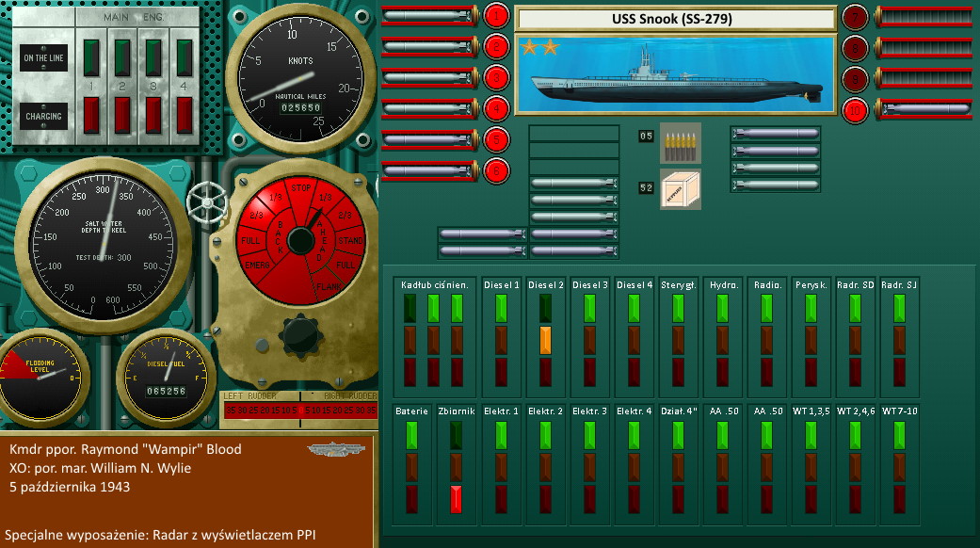Click the red Zbiornik critical damage light

click(x=457, y=498)
